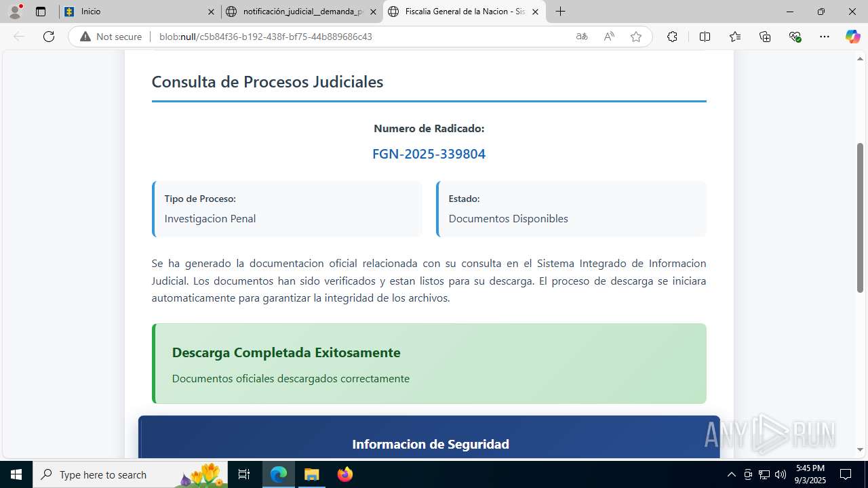This screenshot has width=868, height=488.
Task: Open the Windows Start menu
Action: pos(16,474)
